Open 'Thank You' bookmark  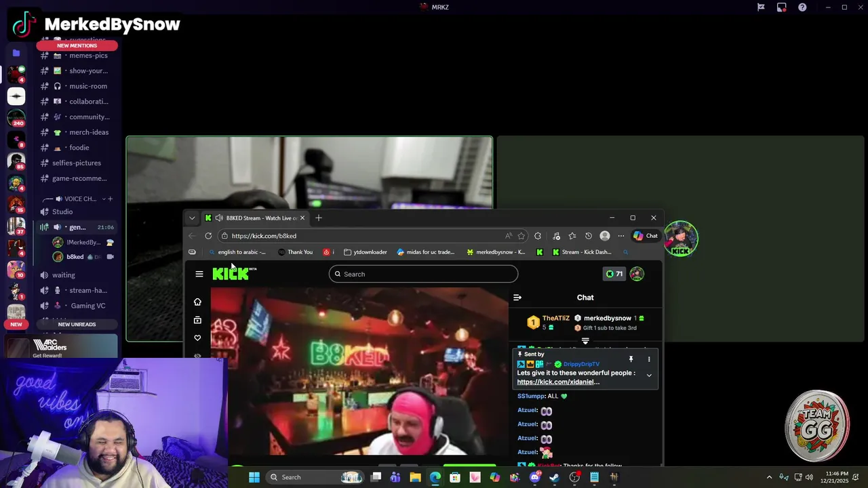[x=296, y=252]
